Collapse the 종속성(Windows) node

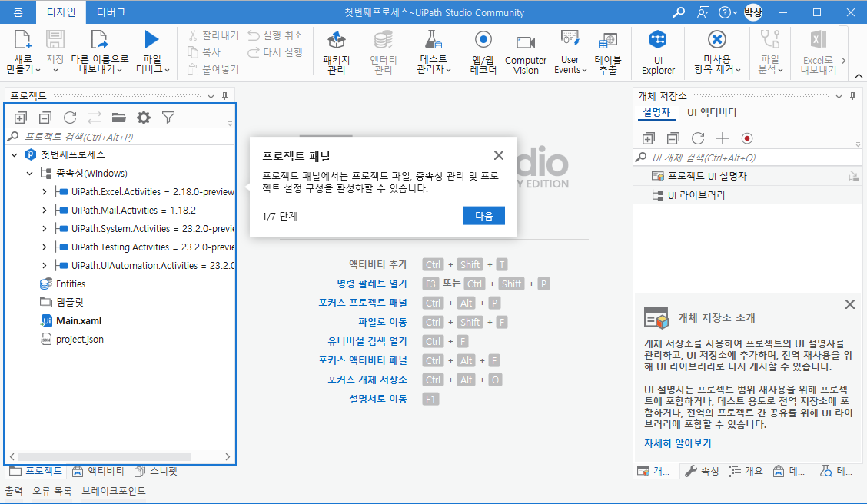click(30, 174)
